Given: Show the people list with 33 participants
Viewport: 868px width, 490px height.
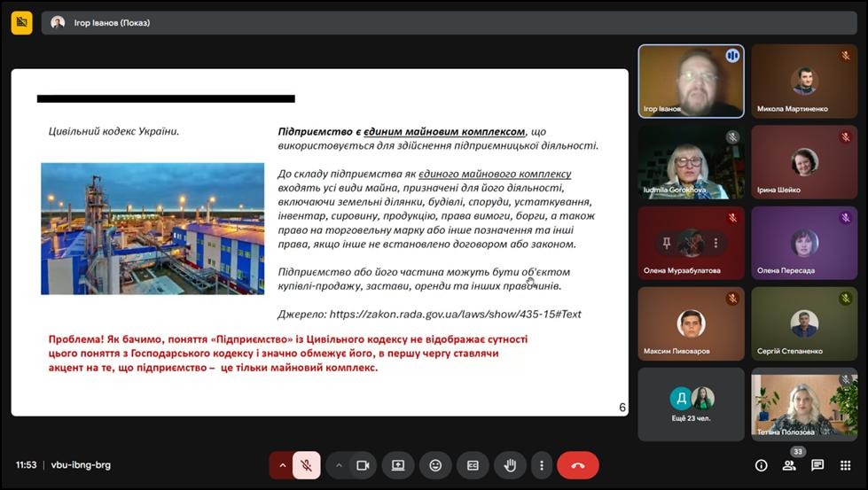Looking at the screenshot, I should pyautogui.click(x=789, y=465).
